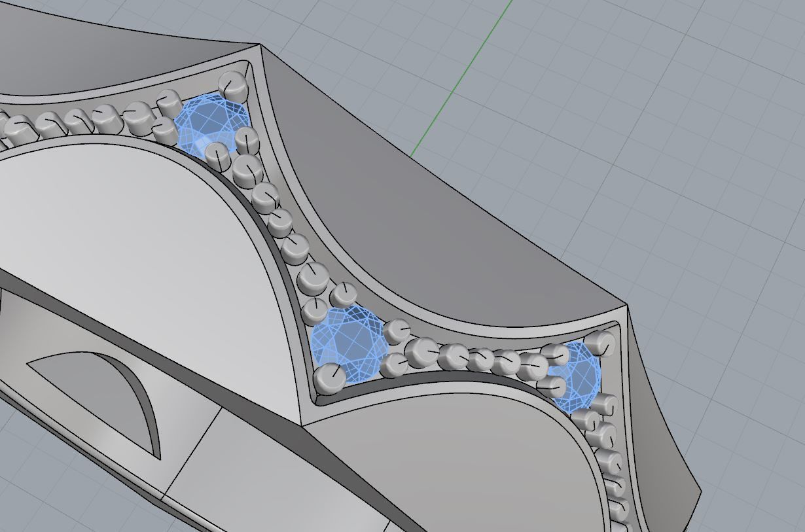Click the green Y-axis line in the viewport
Image resolution: width=805 pixels, height=532 pixels.
tap(463, 77)
